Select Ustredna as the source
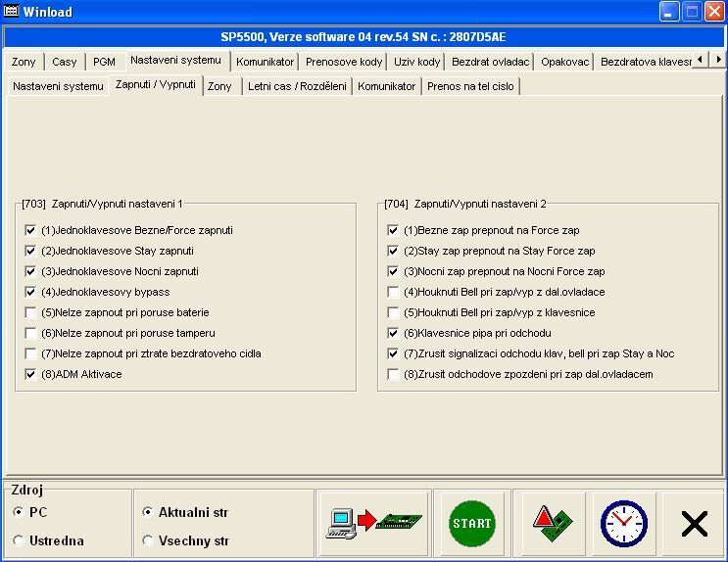Image resolution: width=728 pixels, height=562 pixels. 19,540
